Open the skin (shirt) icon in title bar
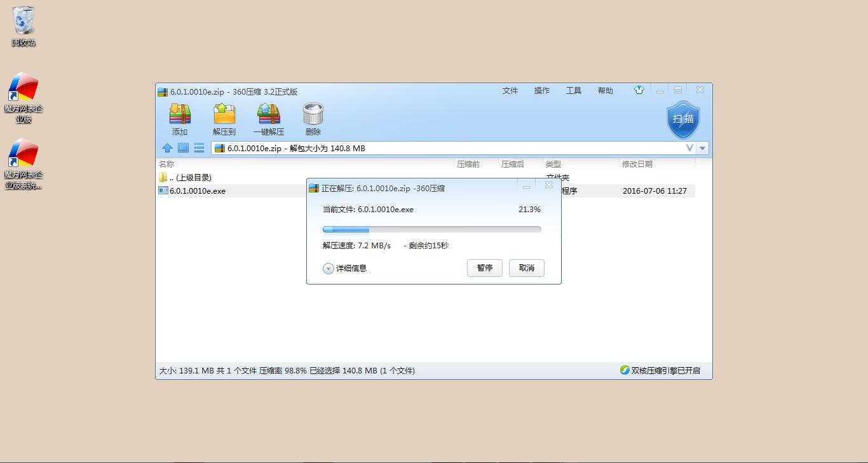This screenshot has width=868, height=463. (639, 90)
